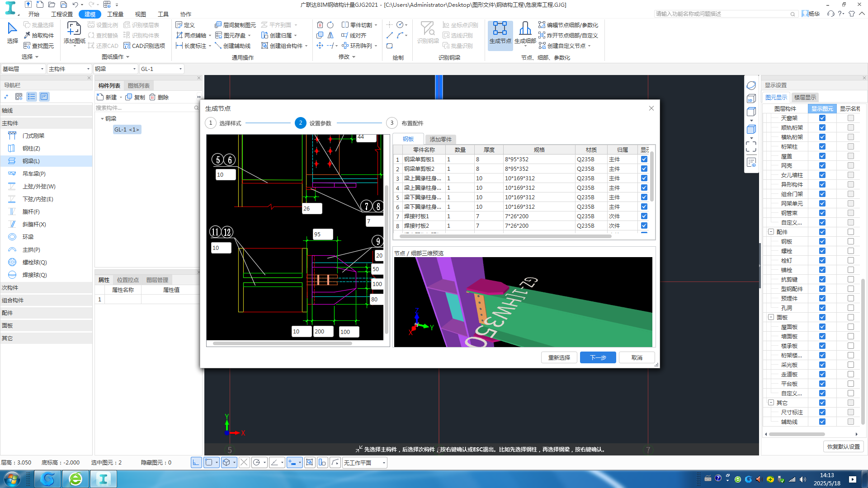Click the fit-to-screen icon on right toolbar
868x488 pixels.
(x=751, y=146)
